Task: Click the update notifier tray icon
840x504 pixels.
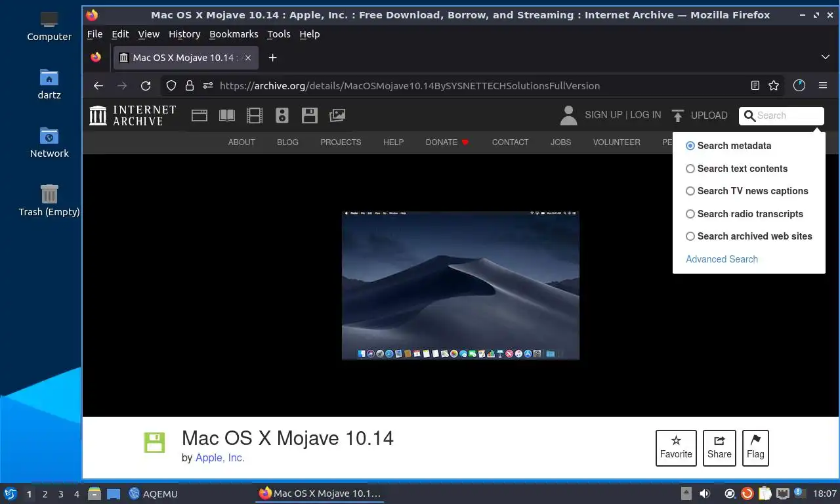Action: click(747, 493)
